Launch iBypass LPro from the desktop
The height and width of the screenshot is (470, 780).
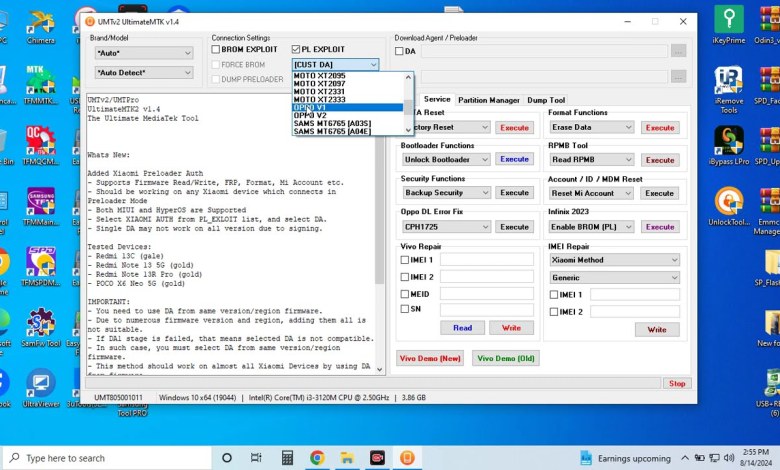tap(729, 147)
